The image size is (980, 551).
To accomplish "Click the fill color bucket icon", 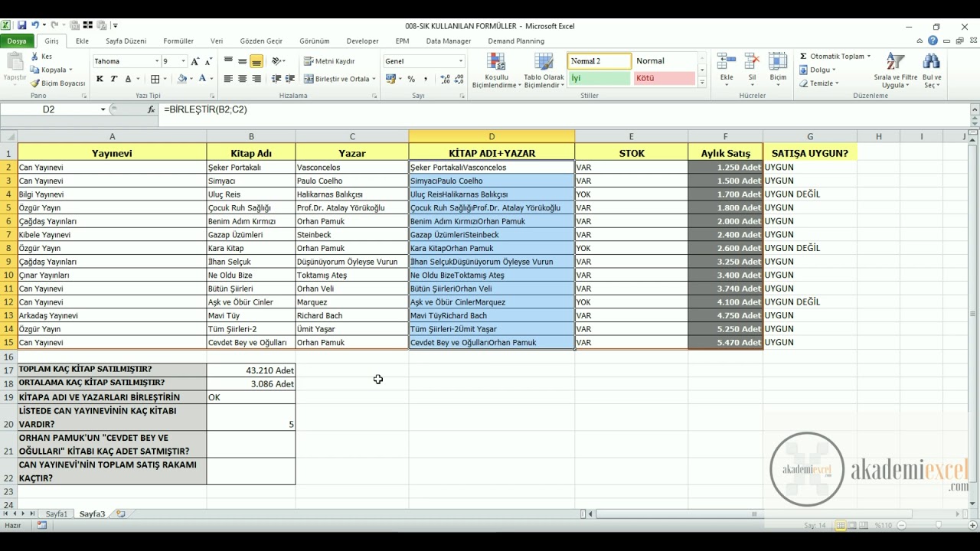I will [x=182, y=79].
